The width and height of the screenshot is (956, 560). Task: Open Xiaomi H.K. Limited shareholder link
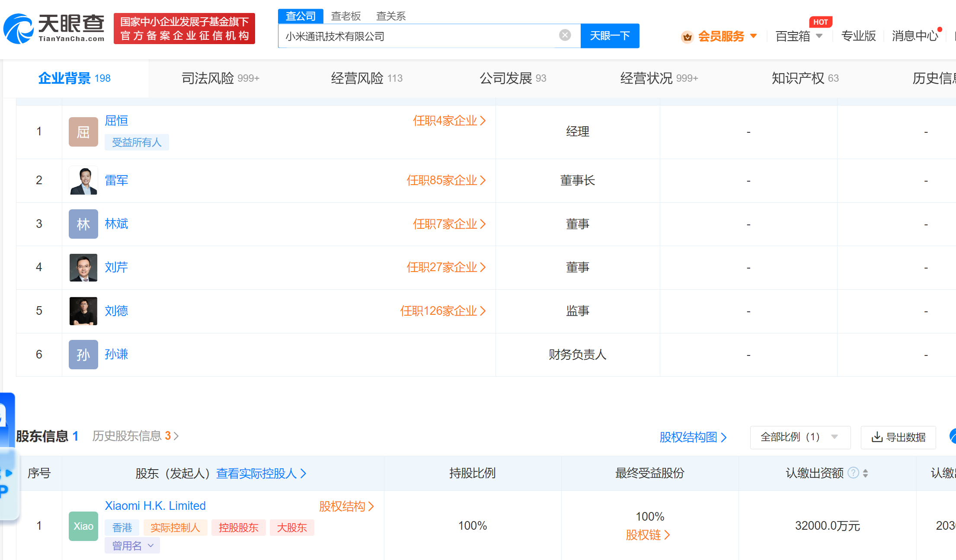155,506
